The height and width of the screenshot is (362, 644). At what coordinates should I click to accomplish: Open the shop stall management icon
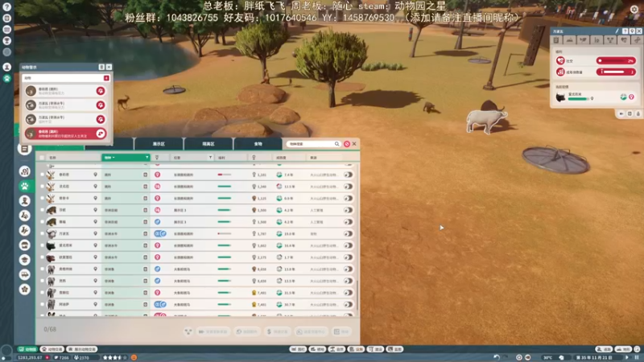coord(25,245)
